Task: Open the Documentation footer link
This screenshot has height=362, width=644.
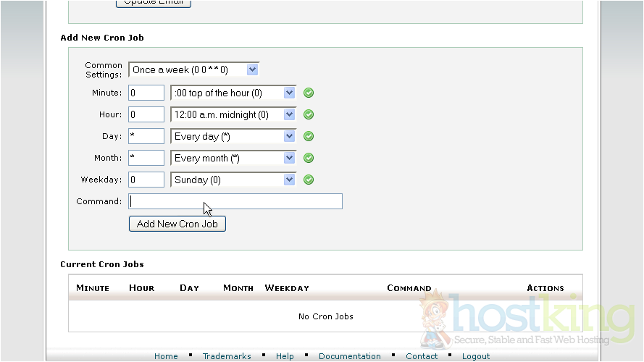Action: pos(350,356)
